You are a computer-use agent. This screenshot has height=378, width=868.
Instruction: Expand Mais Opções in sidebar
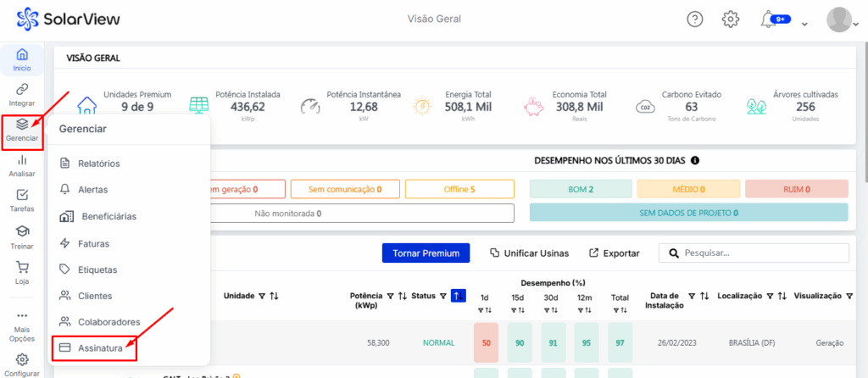click(x=22, y=321)
